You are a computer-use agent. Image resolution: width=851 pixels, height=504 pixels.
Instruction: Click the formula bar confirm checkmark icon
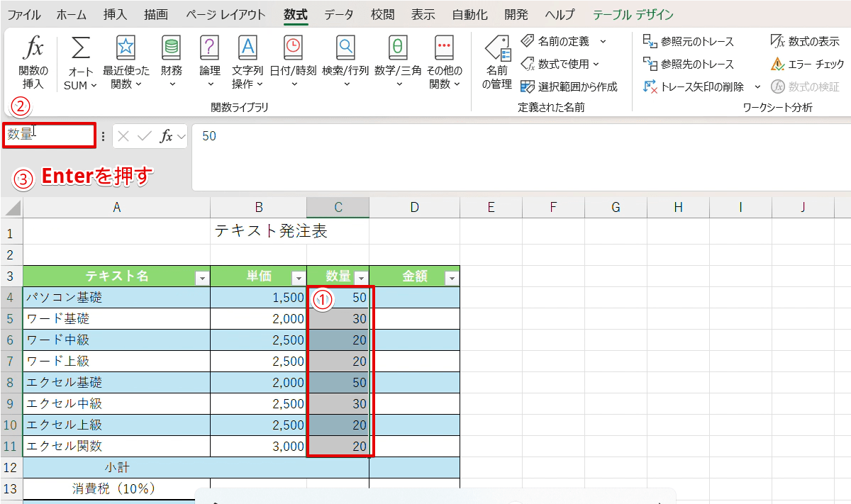(145, 136)
